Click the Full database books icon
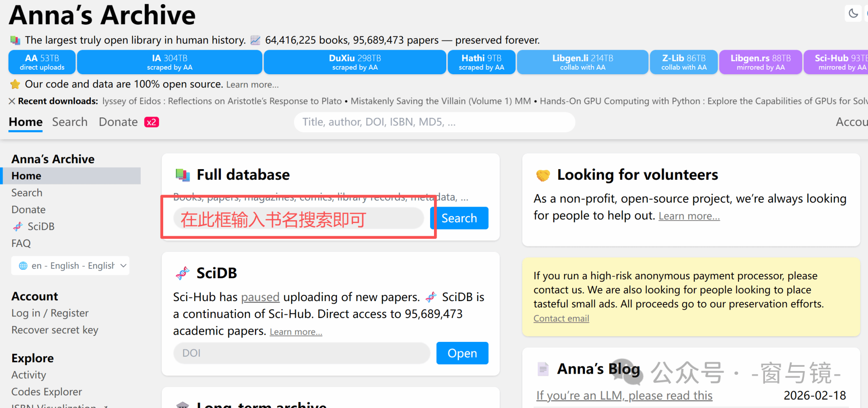Image resolution: width=868 pixels, height=408 pixels. 183,175
